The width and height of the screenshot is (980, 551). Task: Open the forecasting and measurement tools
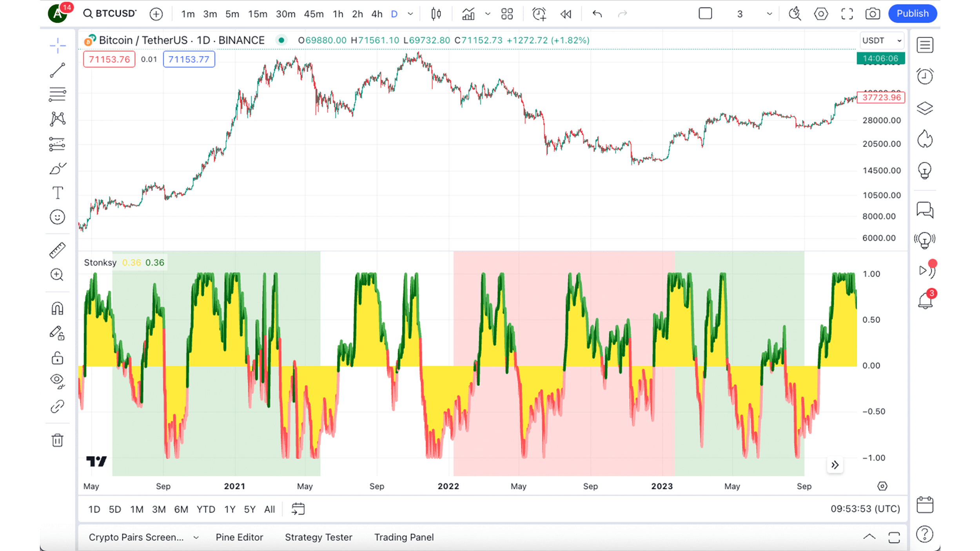(58, 144)
